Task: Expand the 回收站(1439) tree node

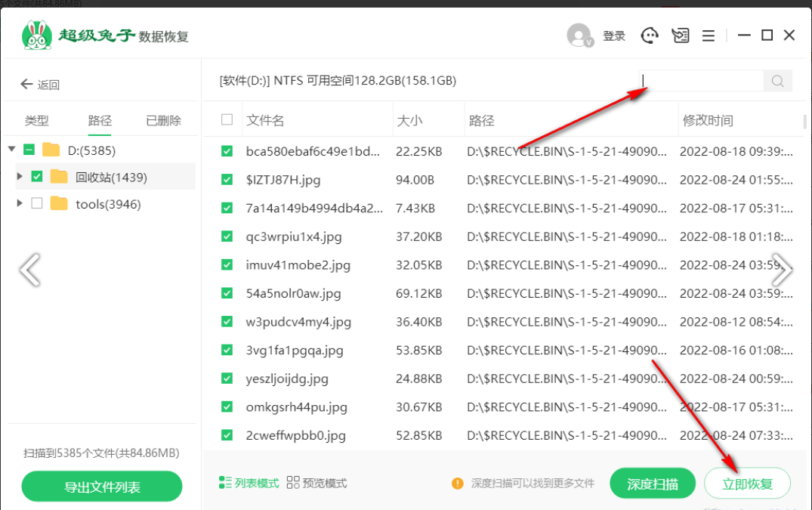Action: tap(20, 177)
